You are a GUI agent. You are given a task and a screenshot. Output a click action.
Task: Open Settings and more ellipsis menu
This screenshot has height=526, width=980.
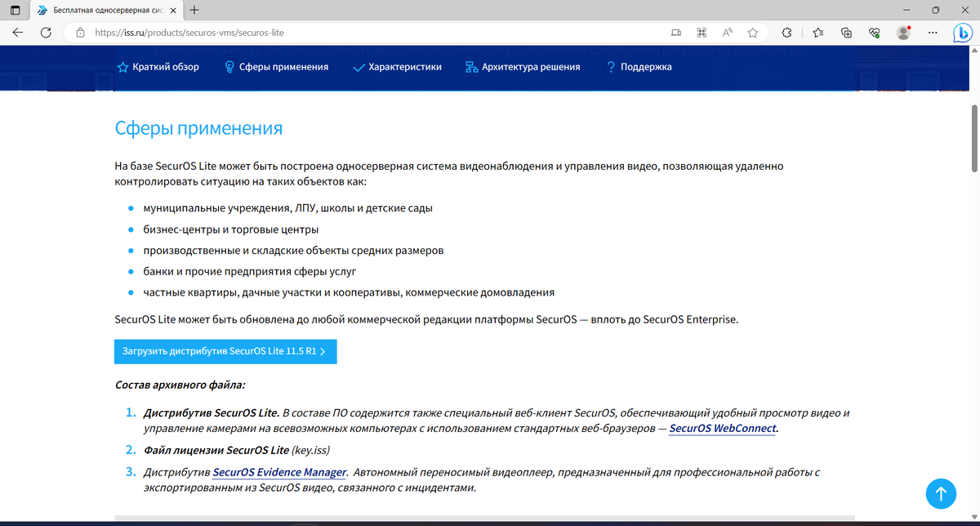coord(933,33)
